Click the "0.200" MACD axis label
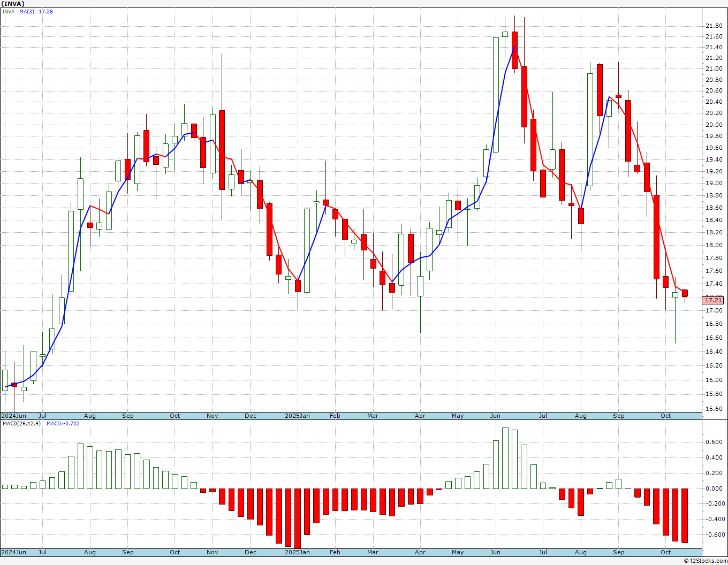The width and height of the screenshot is (728, 565). tap(714, 474)
